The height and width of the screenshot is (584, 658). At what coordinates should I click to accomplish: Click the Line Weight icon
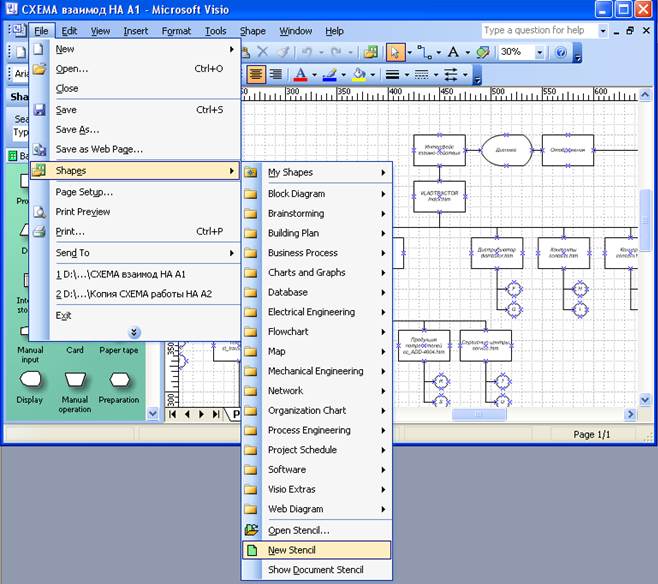(x=392, y=75)
